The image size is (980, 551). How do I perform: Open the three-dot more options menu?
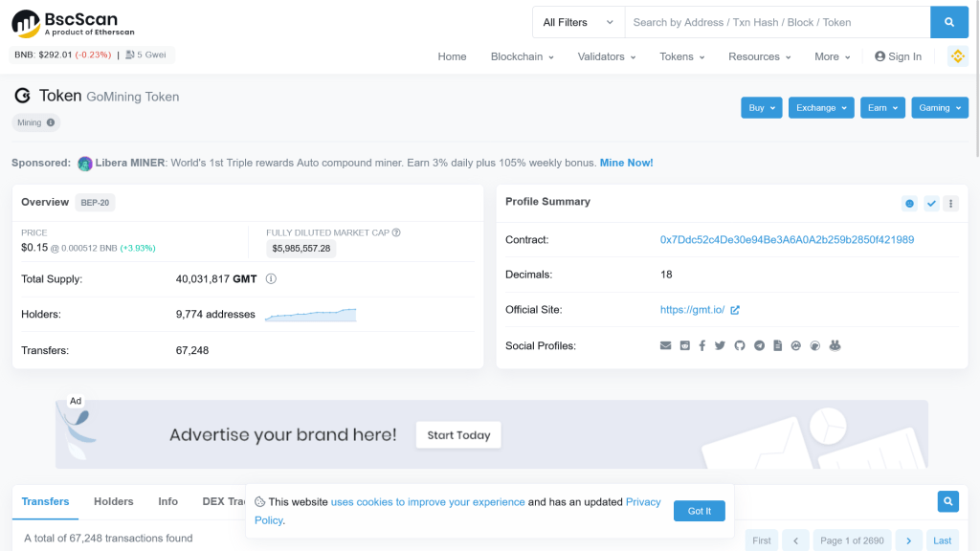point(950,204)
